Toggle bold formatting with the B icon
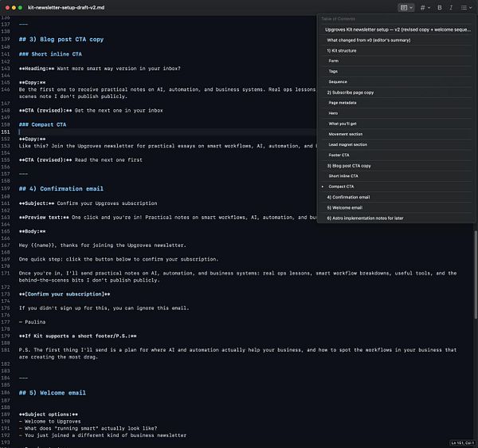The width and height of the screenshot is (478, 448). point(439,8)
